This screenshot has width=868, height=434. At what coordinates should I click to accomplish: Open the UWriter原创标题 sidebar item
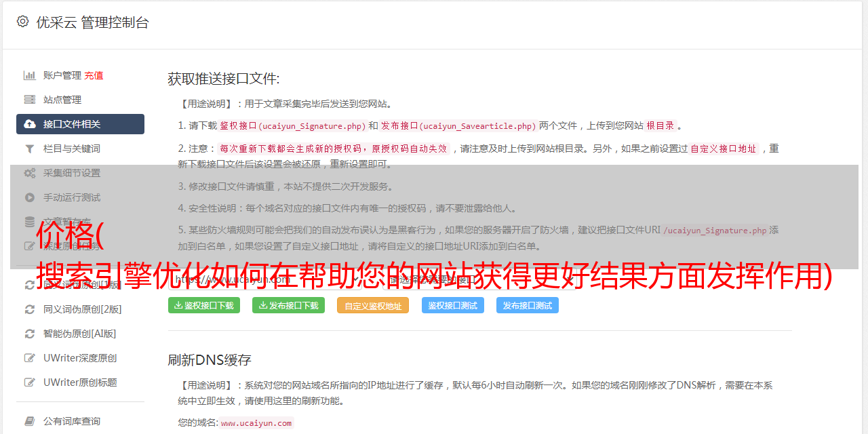coord(80,382)
